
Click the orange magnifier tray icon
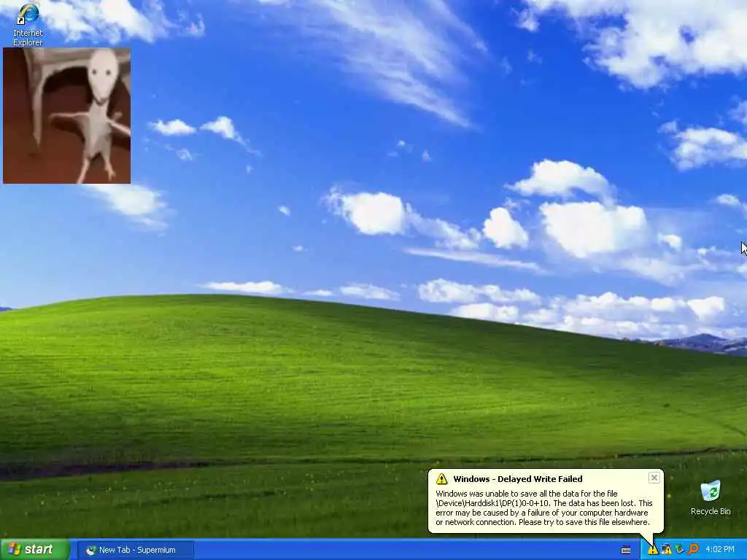click(x=693, y=550)
